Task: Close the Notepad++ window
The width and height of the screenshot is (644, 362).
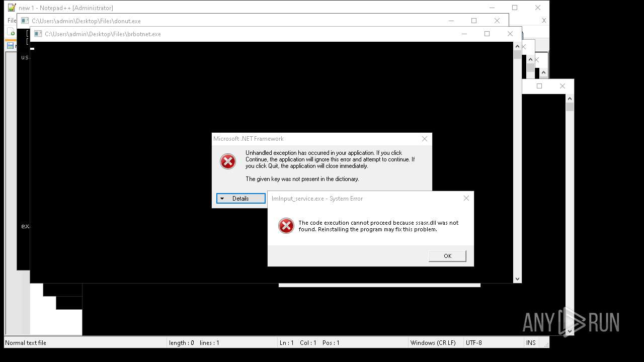Action: click(x=538, y=8)
